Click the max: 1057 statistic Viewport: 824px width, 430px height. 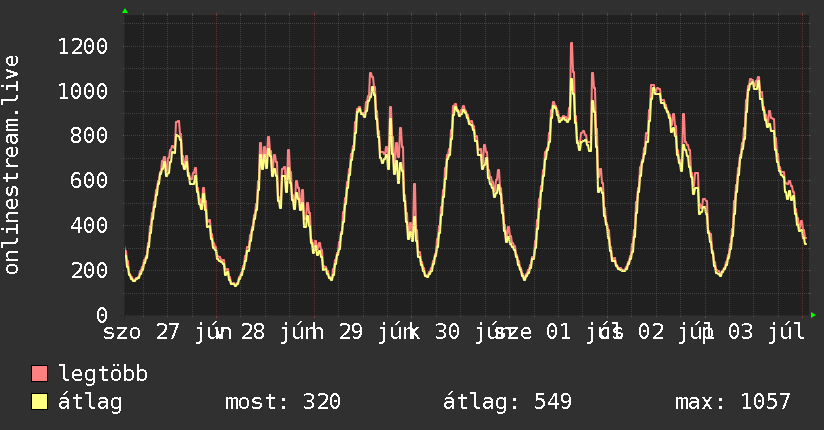(733, 402)
